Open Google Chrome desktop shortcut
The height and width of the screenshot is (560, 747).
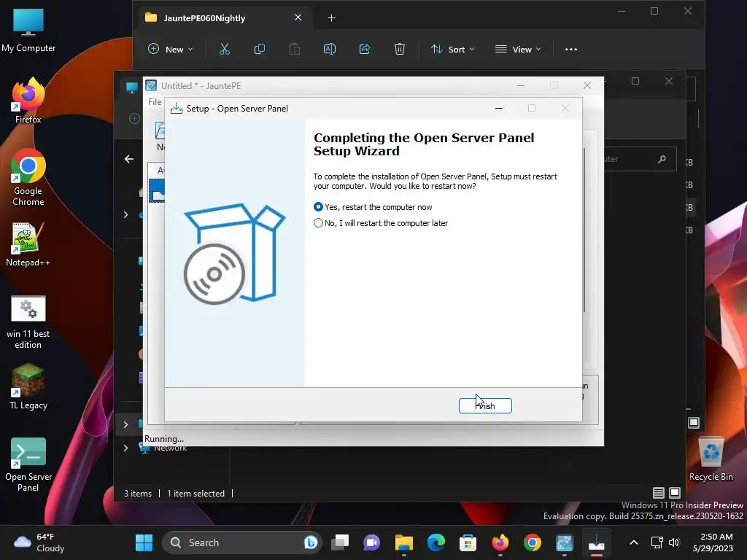coord(28,177)
